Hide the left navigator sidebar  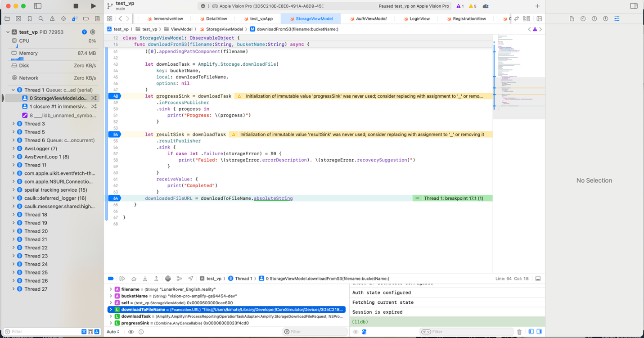38,6
